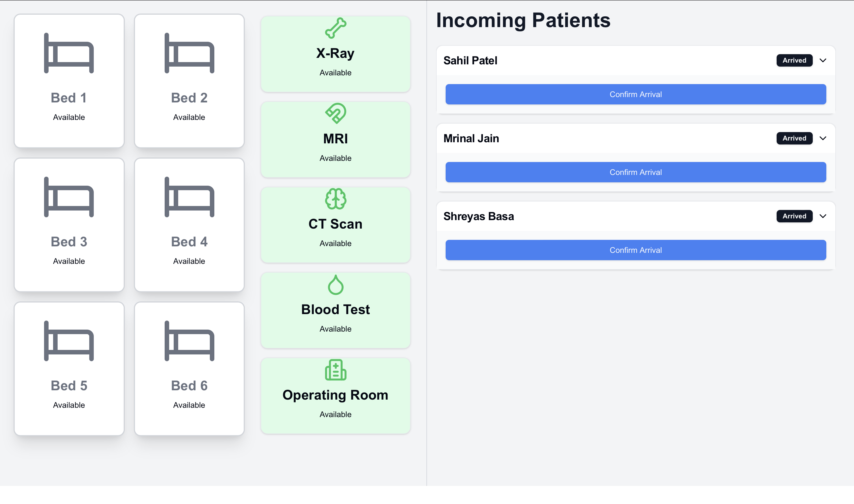Expand Mrinal Jain's patient details chevron
Screen dimensions: 854x504
[x=823, y=138]
